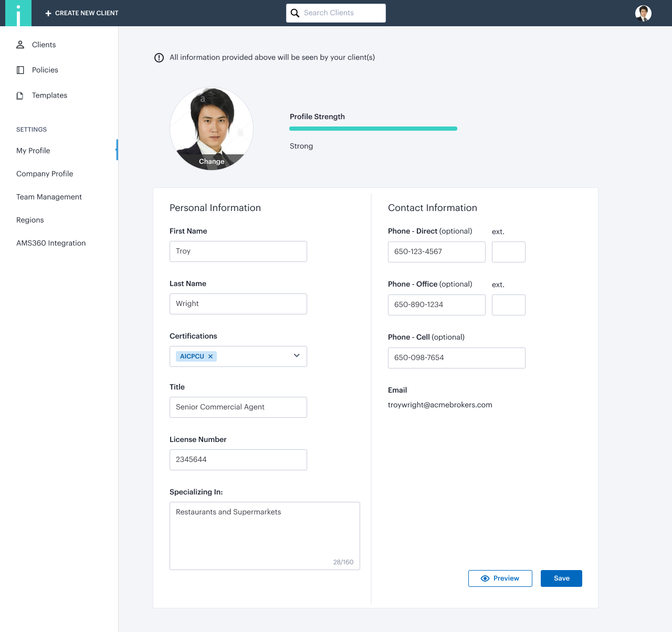The image size is (672, 632).
Task: Click the info alert icon above photo
Action: point(159,58)
